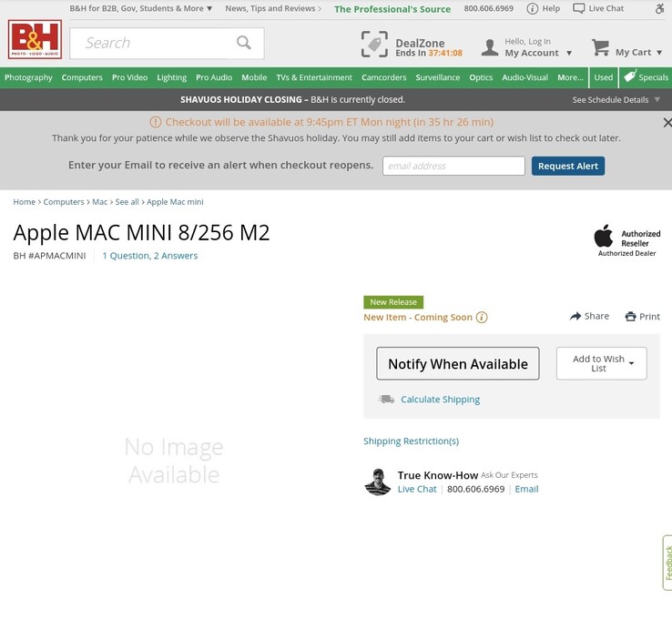Click the email address field

pyautogui.click(x=453, y=166)
